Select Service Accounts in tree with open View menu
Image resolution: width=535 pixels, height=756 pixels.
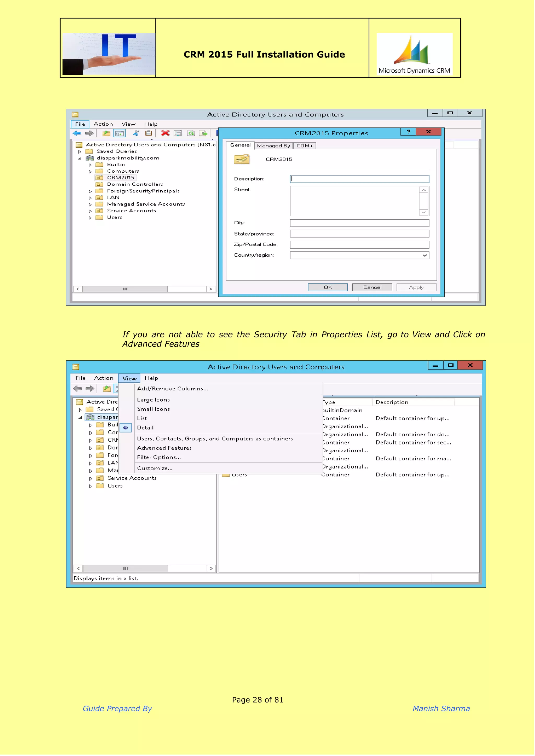[132, 479]
